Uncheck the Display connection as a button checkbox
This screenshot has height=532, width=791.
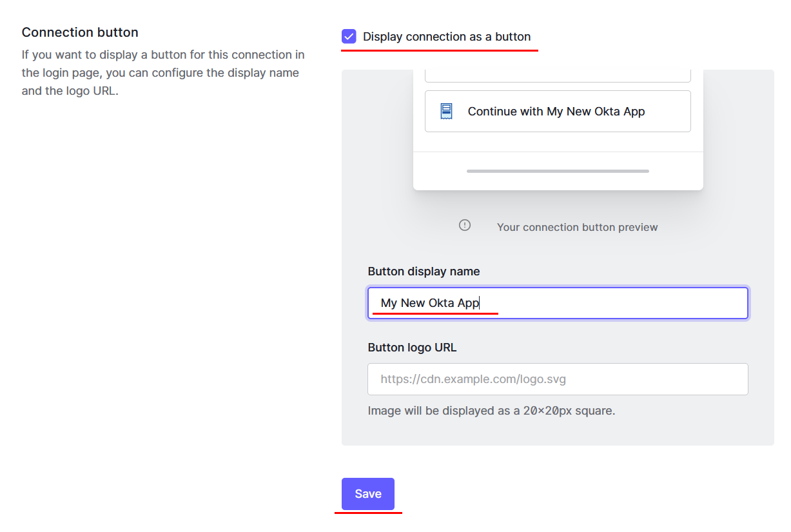coord(349,37)
